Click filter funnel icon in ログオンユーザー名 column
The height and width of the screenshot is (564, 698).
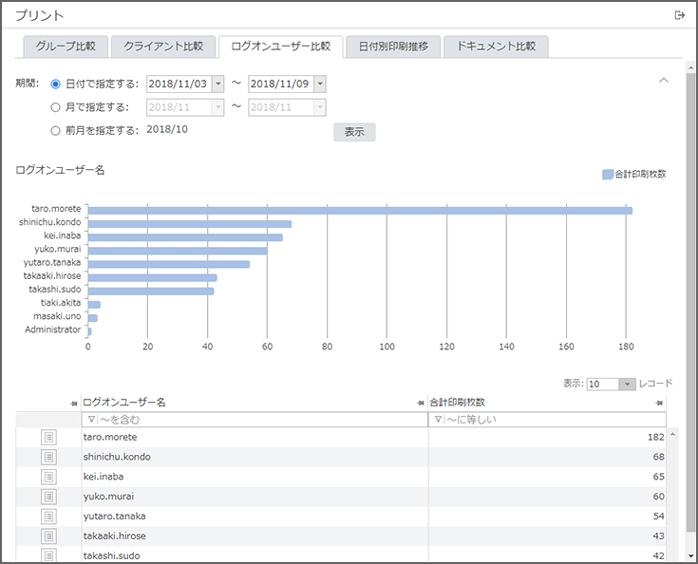[x=90, y=420]
